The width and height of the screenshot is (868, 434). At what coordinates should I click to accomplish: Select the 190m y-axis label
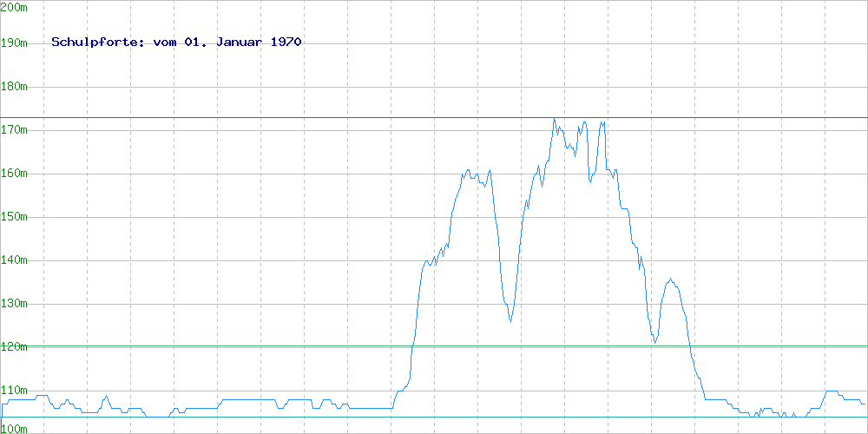coord(15,43)
